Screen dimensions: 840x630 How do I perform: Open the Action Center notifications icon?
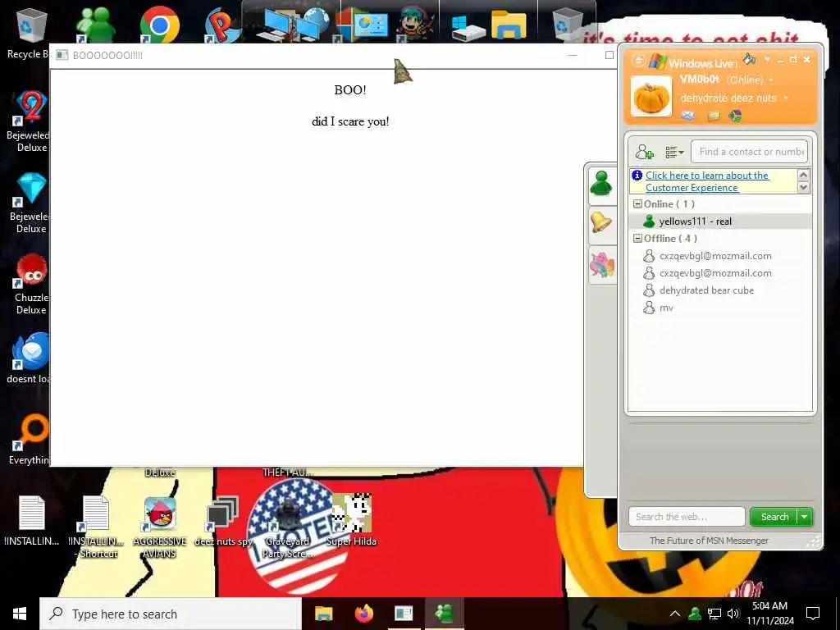coord(813,614)
